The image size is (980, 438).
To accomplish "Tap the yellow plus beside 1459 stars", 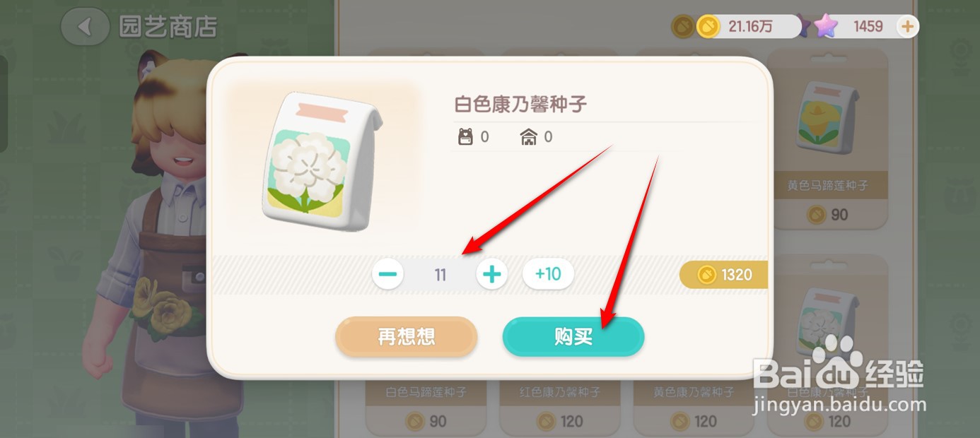I will pos(907,27).
